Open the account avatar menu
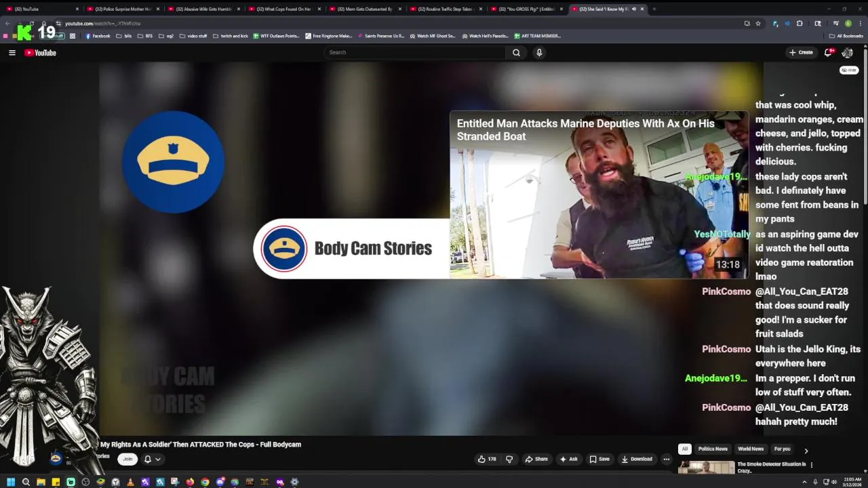Screen dimensions: 868x488 [847, 52]
